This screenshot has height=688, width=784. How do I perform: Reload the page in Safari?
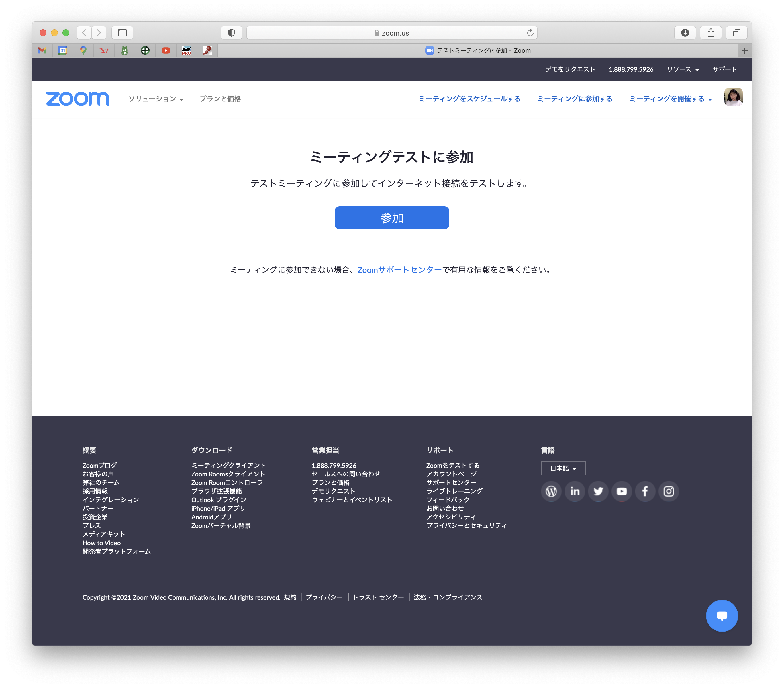530,33
